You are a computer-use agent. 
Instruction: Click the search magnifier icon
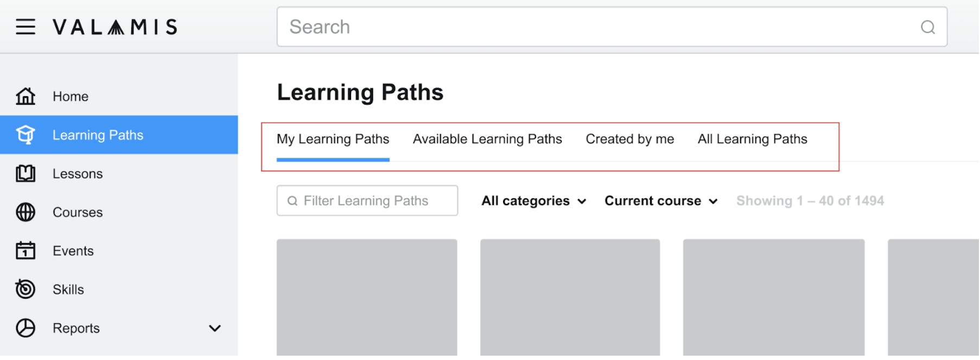pyautogui.click(x=928, y=27)
